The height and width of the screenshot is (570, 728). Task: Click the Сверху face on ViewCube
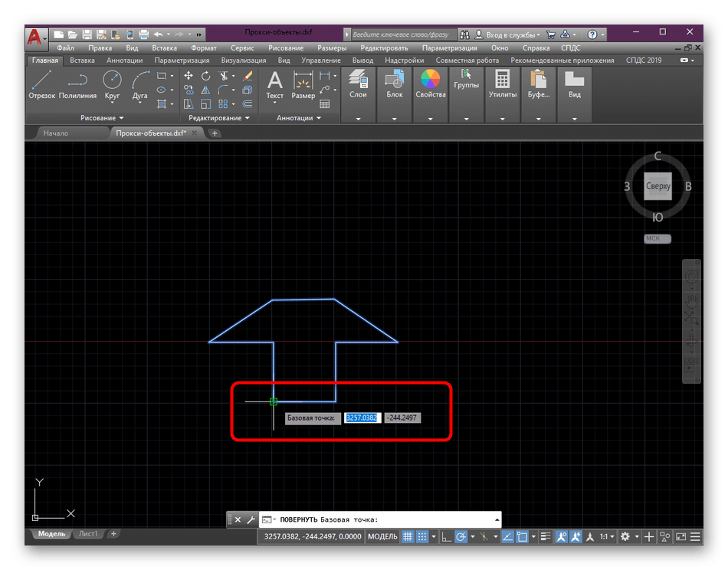(657, 186)
